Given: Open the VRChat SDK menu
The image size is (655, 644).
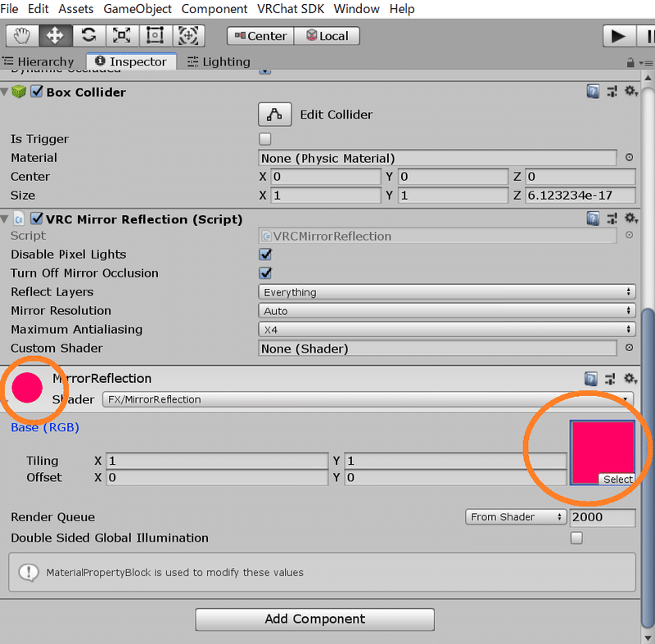Looking at the screenshot, I should (x=291, y=9).
